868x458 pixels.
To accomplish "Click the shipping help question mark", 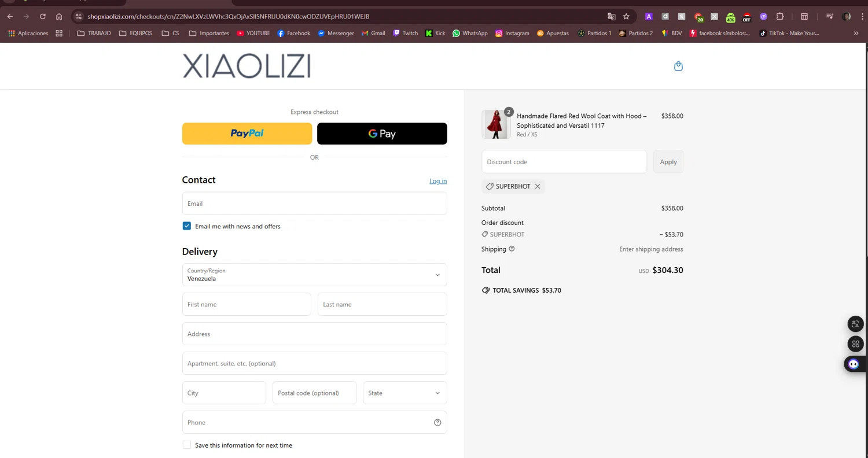I will point(512,249).
